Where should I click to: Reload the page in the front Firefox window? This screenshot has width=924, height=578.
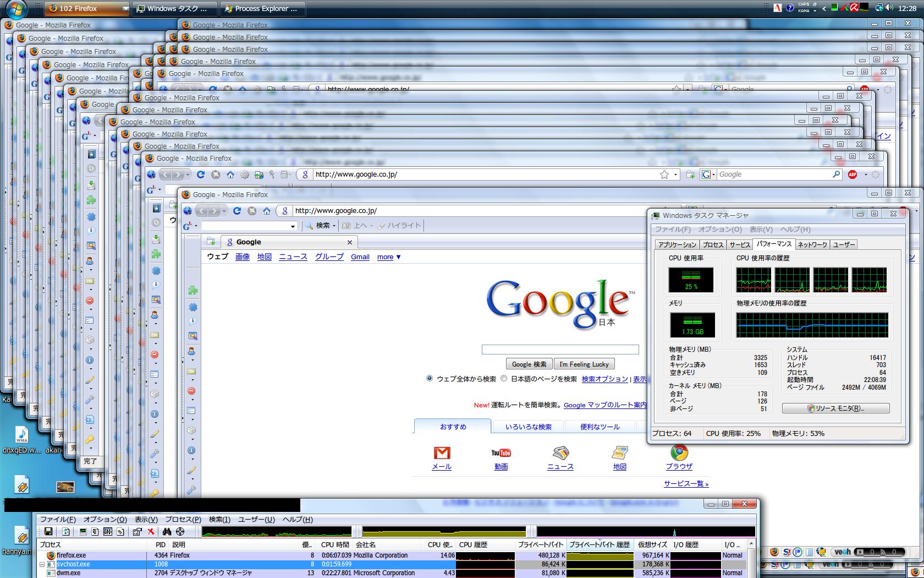point(237,211)
